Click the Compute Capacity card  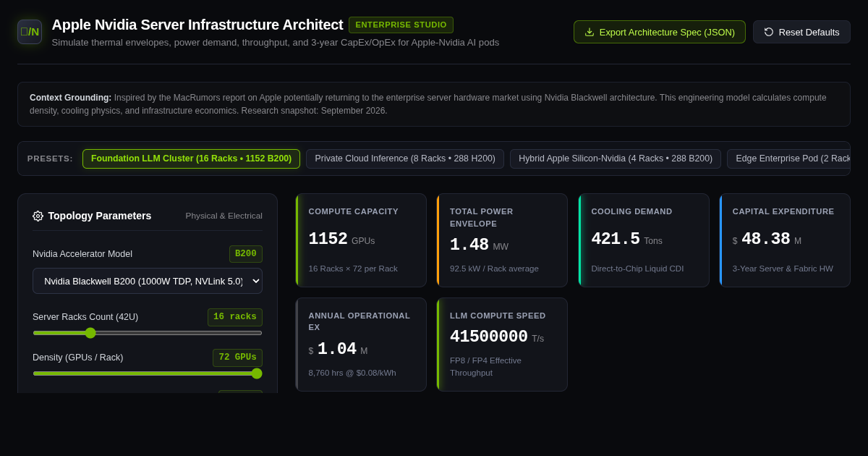click(x=361, y=240)
